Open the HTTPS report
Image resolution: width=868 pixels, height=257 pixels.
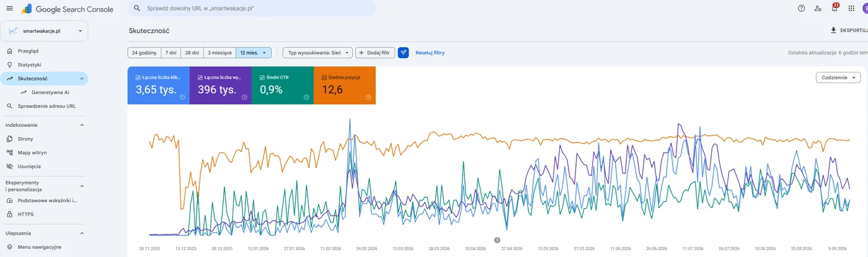[44, 214]
